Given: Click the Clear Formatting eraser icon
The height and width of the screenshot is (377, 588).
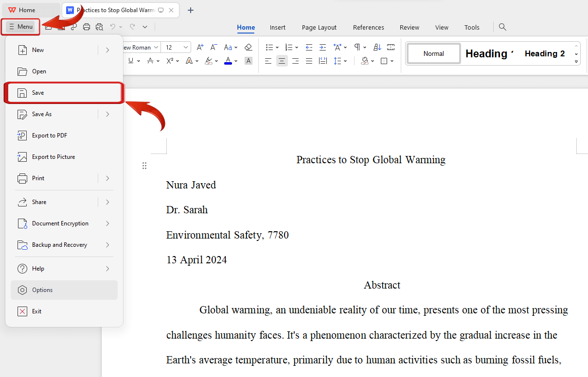Looking at the screenshot, I should click(249, 47).
